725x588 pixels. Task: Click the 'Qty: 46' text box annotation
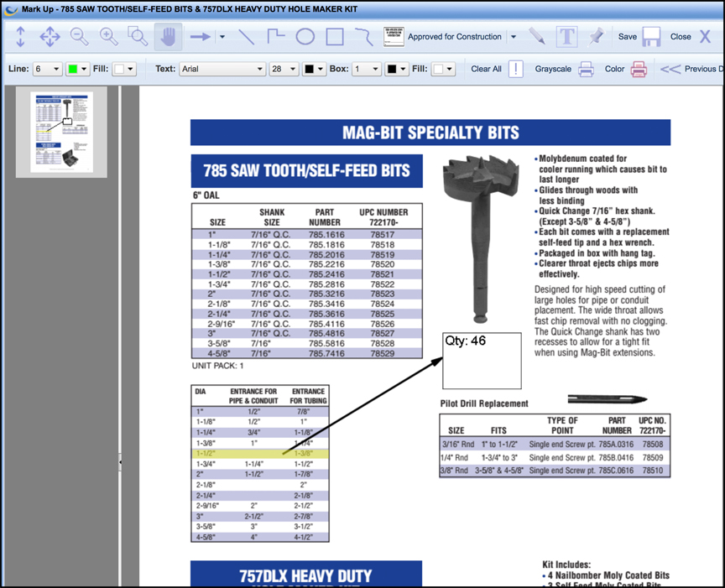(x=482, y=361)
